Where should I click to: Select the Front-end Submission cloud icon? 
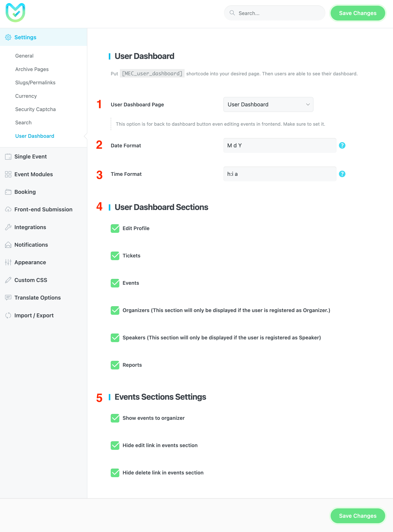point(8,209)
